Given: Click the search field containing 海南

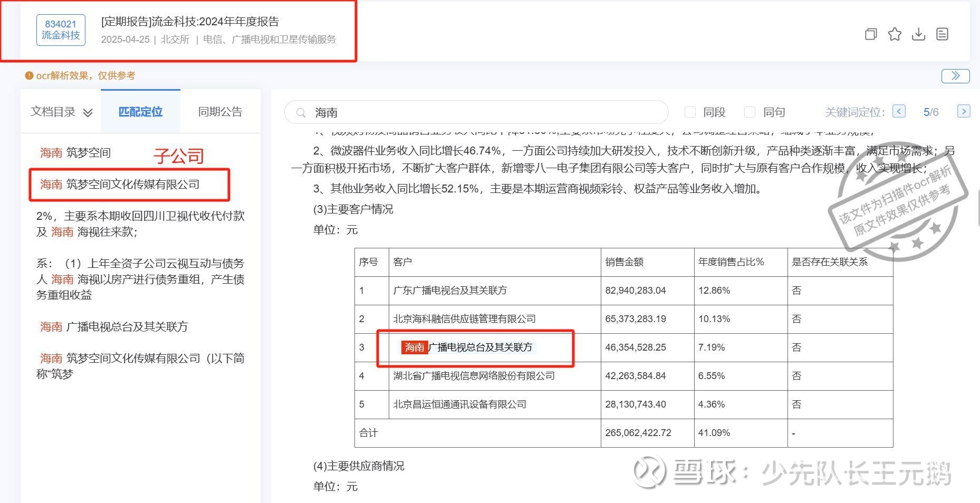Looking at the screenshot, I should click(x=476, y=112).
